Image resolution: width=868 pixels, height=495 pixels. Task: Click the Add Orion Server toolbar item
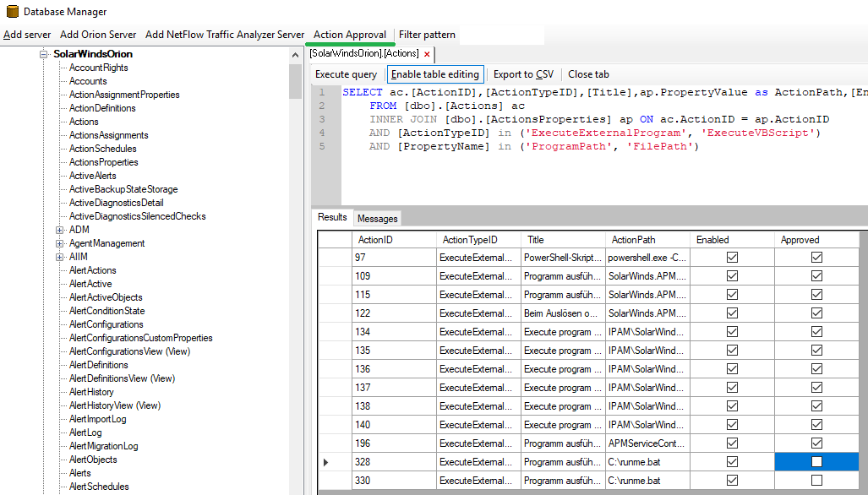[98, 35]
